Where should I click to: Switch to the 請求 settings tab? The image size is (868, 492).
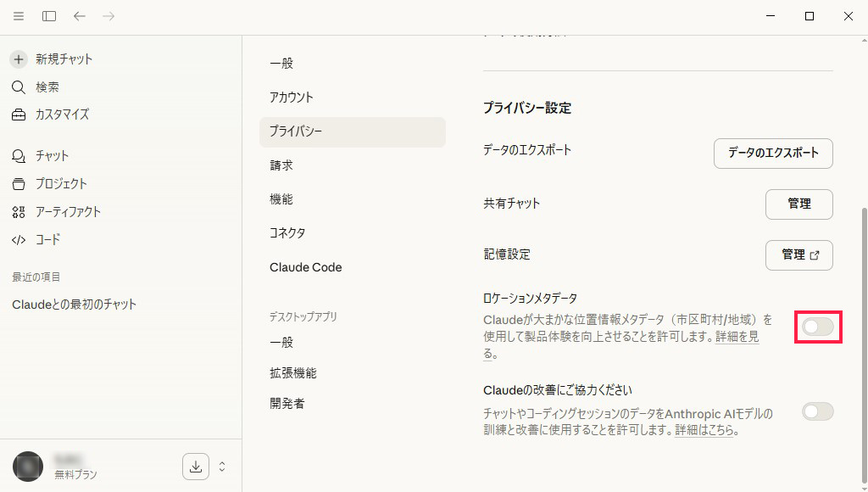[x=281, y=165]
